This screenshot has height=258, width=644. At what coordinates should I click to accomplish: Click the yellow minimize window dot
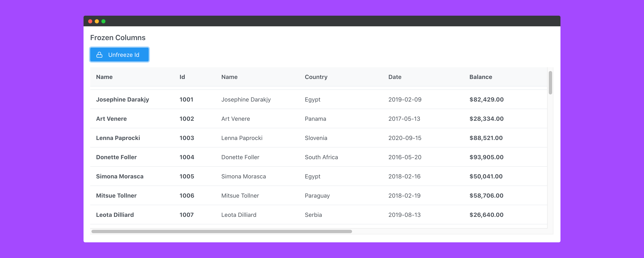tap(97, 22)
